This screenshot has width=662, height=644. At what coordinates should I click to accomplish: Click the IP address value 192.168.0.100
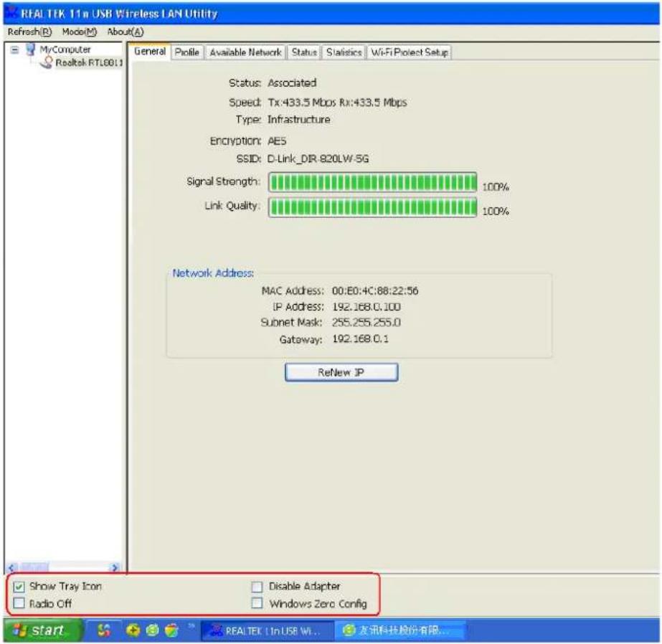(367, 307)
